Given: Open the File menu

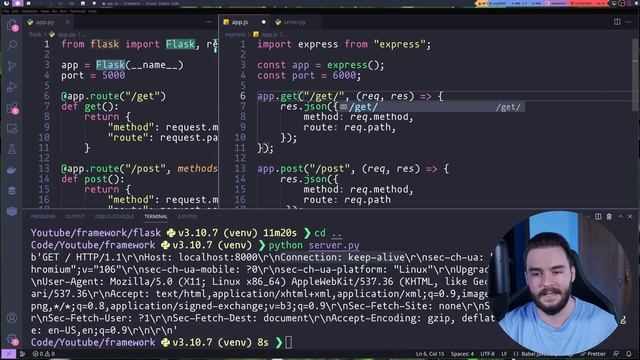Looking at the screenshot, I should tap(5, 11).
